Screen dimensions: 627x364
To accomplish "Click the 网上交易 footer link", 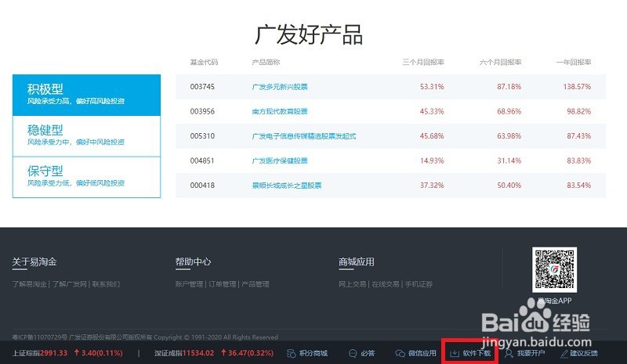I will point(353,284).
